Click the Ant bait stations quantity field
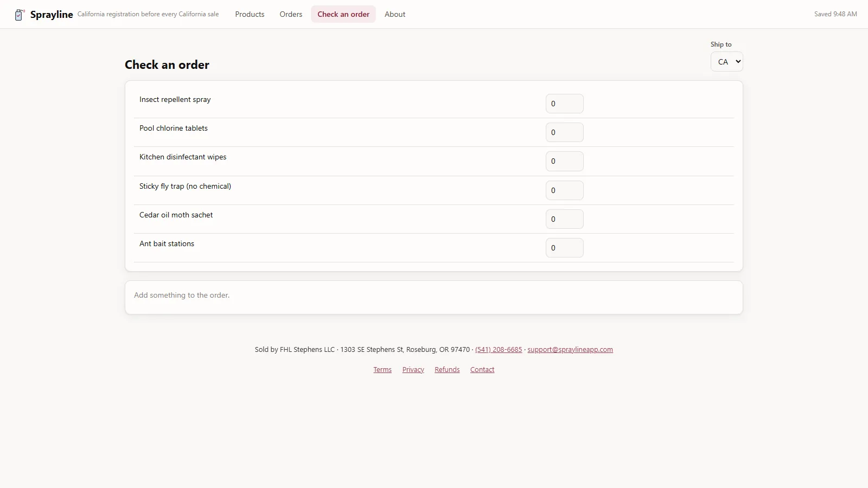The height and width of the screenshot is (488, 868). pos(564,248)
